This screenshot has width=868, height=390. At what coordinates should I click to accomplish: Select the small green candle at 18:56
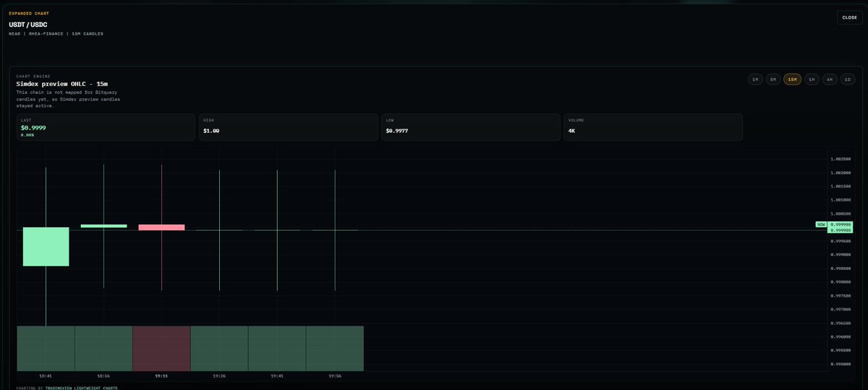[103, 226]
